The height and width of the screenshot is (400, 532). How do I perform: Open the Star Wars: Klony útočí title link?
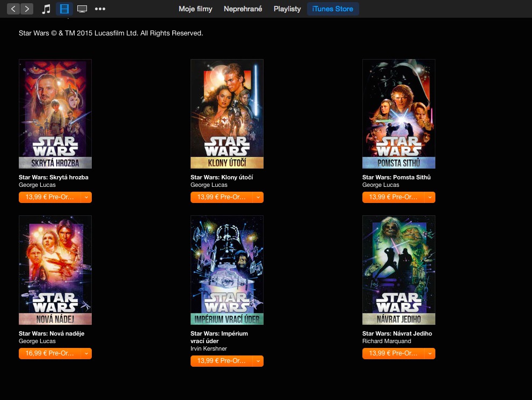[x=222, y=177]
